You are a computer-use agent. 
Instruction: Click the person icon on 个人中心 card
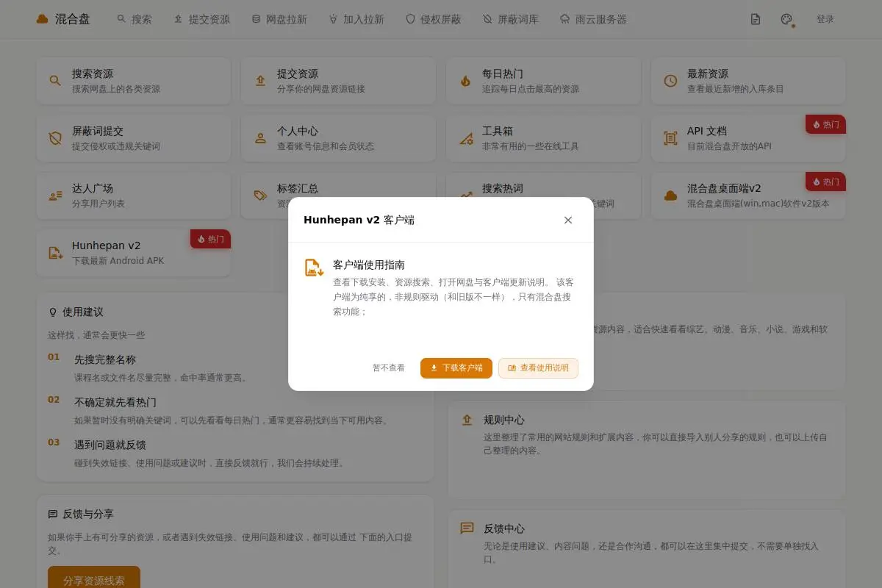point(260,138)
